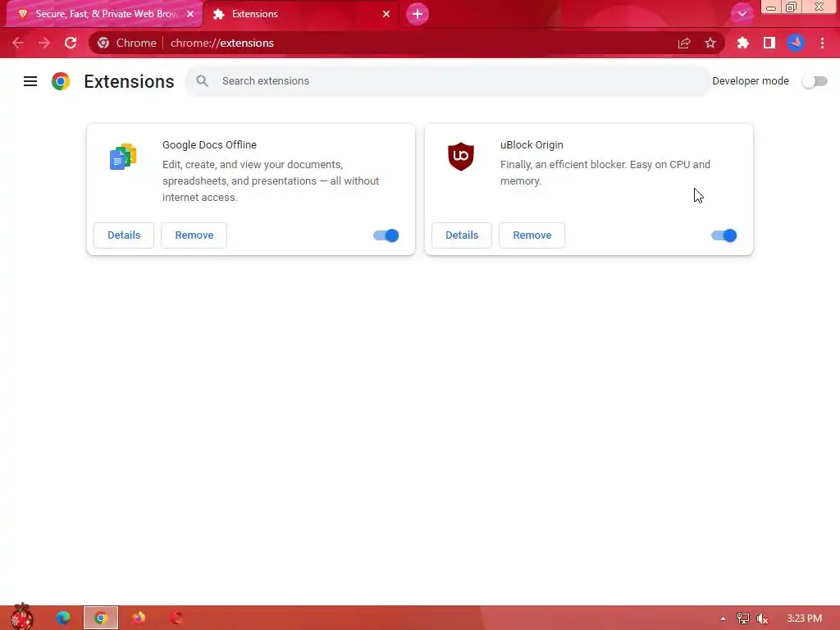Click the uBlock Origin shield icon
840x630 pixels.
pos(461,157)
